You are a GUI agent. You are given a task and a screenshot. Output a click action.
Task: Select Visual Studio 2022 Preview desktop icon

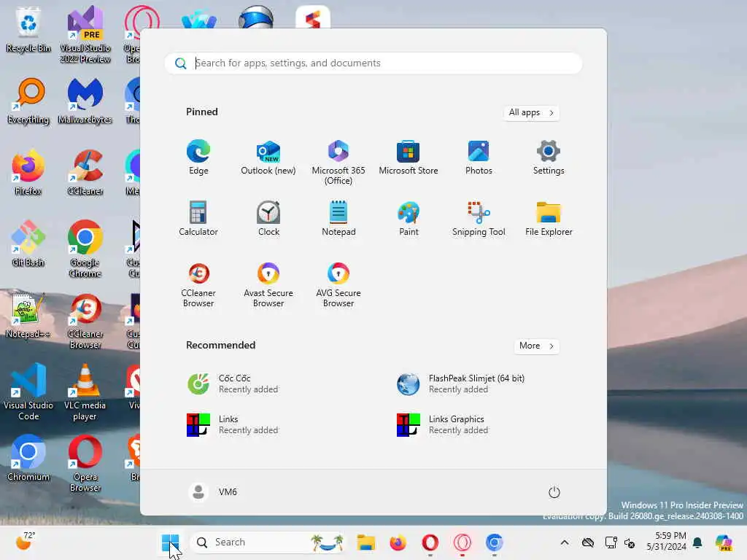point(85,35)
